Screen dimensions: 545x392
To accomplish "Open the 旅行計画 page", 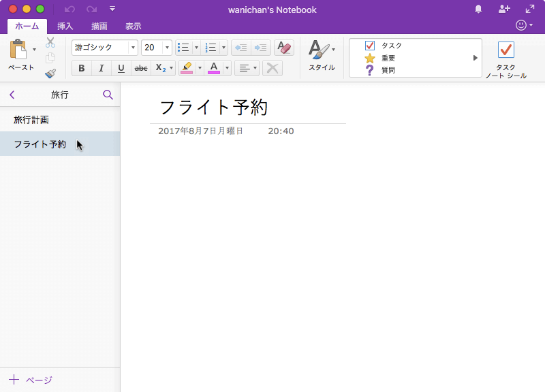I will coord(60,120).
